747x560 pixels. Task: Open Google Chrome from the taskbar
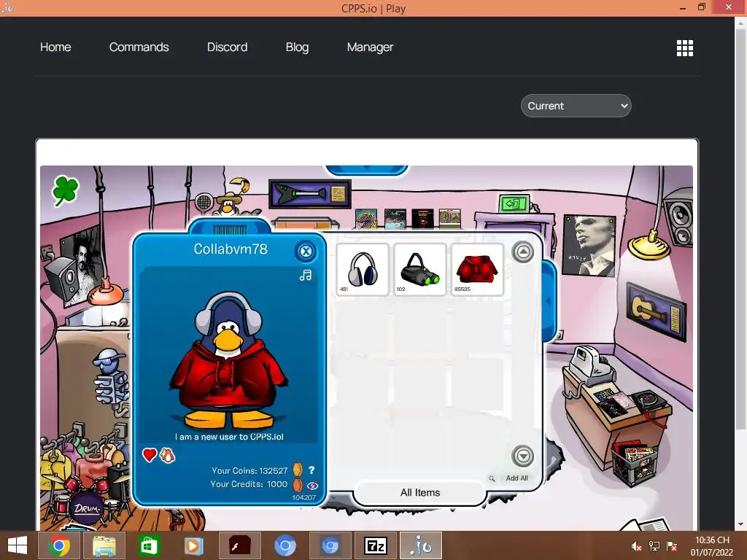click(59, 545)
